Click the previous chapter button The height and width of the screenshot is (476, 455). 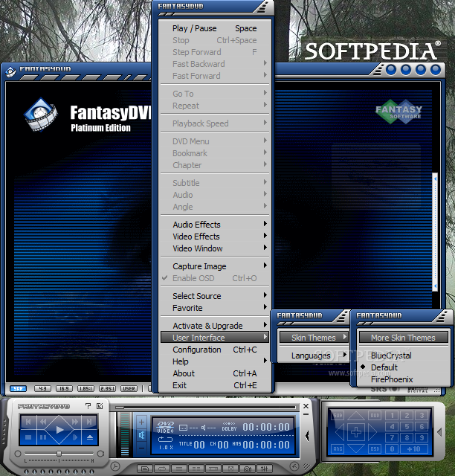[28, 422]
